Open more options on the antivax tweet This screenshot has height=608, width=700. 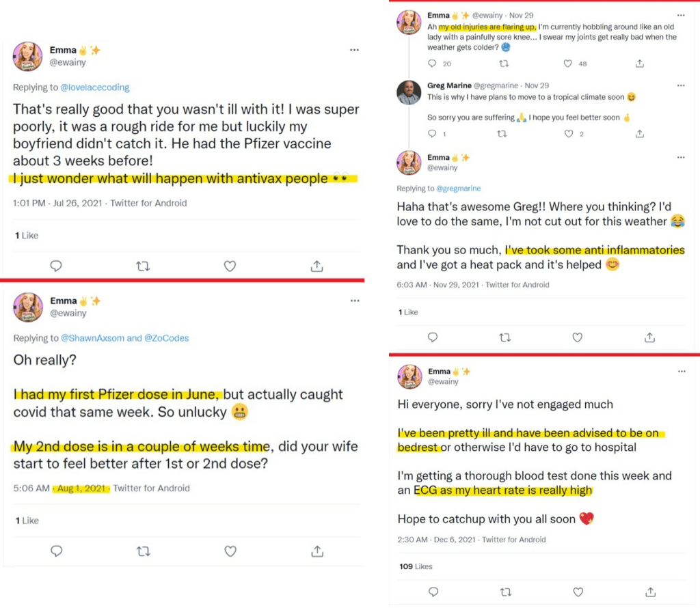click(x=354, y=50)
